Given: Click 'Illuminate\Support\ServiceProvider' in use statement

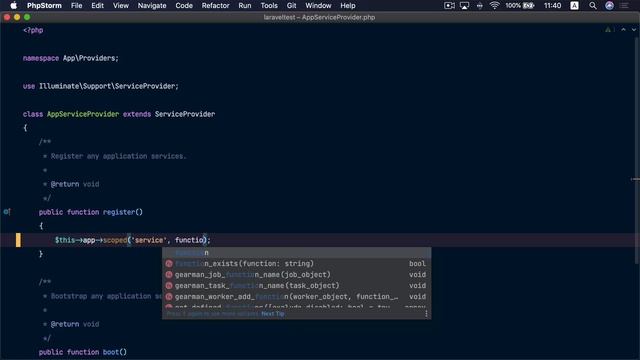Looking at the screenshot, I should tap(107, 86).
